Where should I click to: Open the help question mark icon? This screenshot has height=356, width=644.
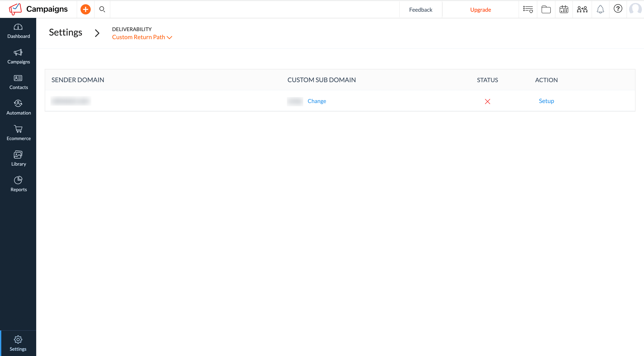pyautogui.click(x=618, y=9)
